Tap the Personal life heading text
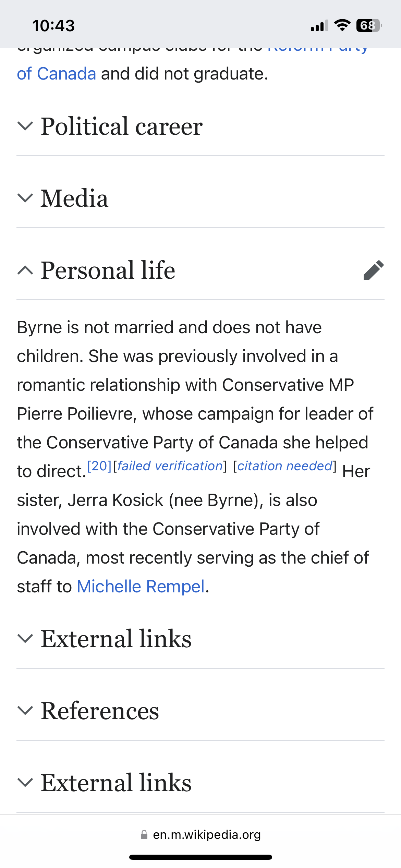401x868 pixels. coord(108,270)
